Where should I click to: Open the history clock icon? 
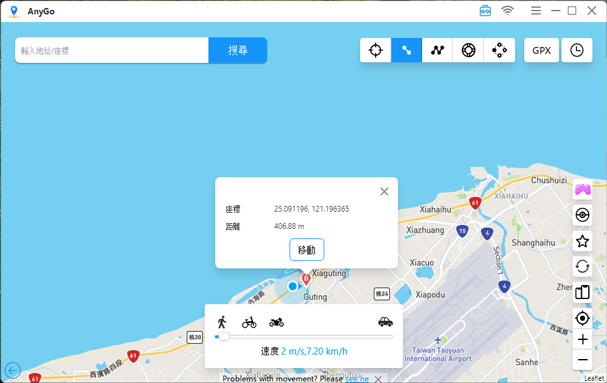[577, 50]
